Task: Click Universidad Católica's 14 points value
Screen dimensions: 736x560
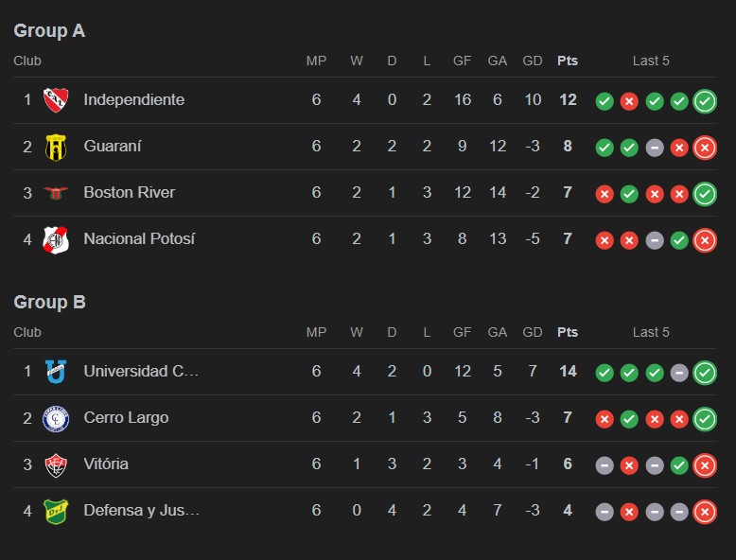Action: [568, 371]
